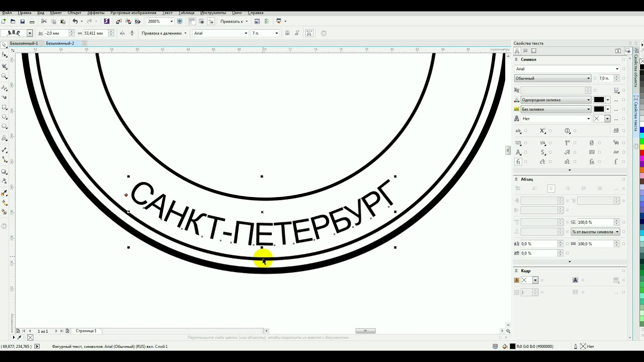Open the 7 п. font size dropdown

[277, 33]
